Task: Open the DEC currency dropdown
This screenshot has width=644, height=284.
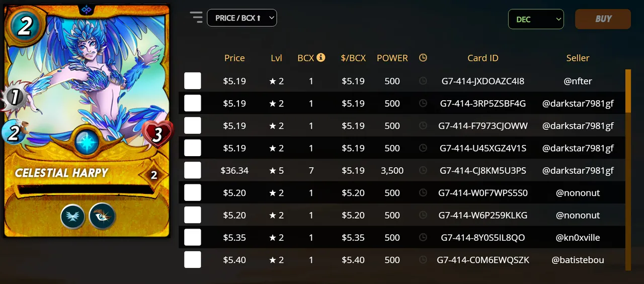Action: point(536,19)
